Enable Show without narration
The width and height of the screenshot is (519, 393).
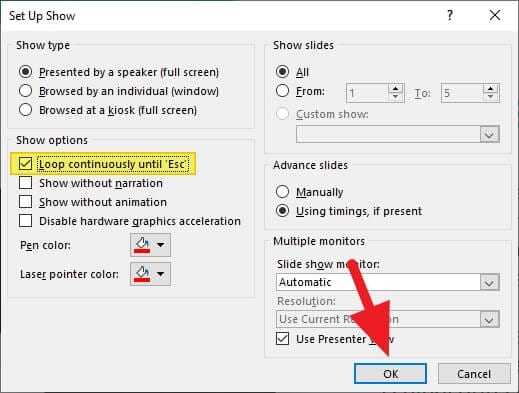pos(25,183)
